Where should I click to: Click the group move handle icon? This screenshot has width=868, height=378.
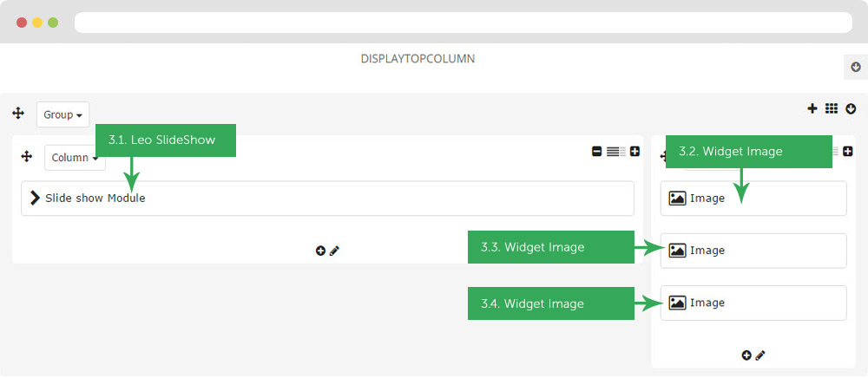18,114
